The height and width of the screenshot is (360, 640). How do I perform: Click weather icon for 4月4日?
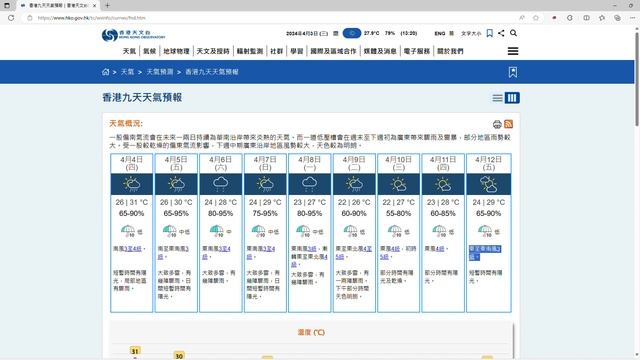point(131,184)
